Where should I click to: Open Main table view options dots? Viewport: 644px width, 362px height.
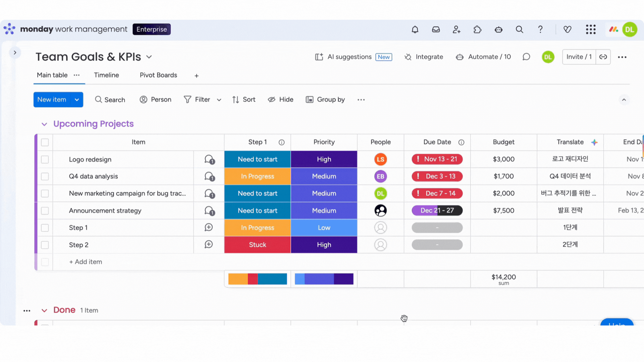coord(76,75)
